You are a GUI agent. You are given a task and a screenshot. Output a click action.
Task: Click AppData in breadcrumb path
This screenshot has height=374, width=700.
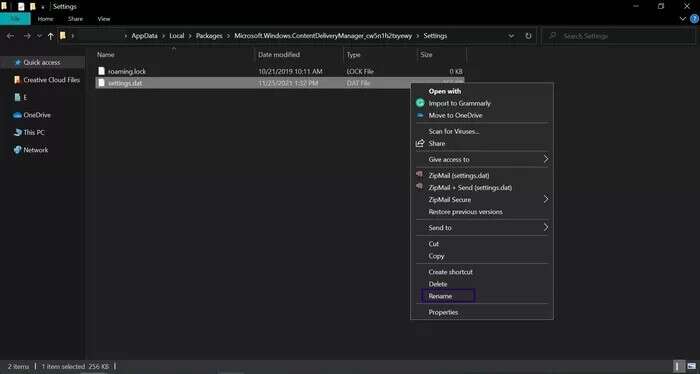coord(144,36)
